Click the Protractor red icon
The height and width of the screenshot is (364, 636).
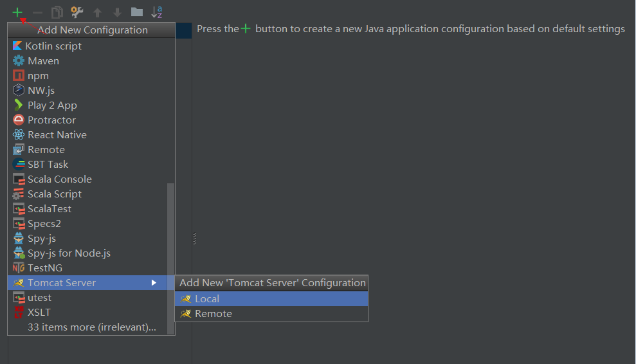pyautogui.click(x=18, y=120)
